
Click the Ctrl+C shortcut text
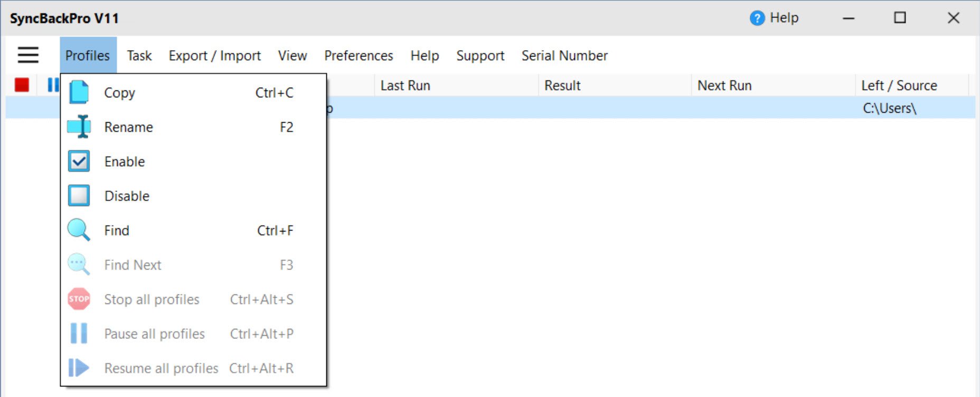(275, 93)
